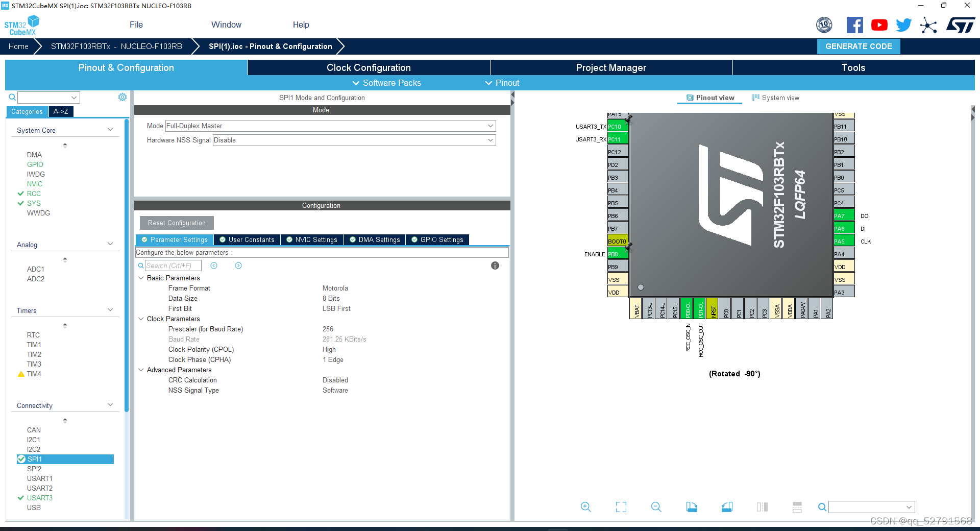Click the GENERATE CODE button
The width and height of the screenshot is (980, 531).
(x=859, y=46)
